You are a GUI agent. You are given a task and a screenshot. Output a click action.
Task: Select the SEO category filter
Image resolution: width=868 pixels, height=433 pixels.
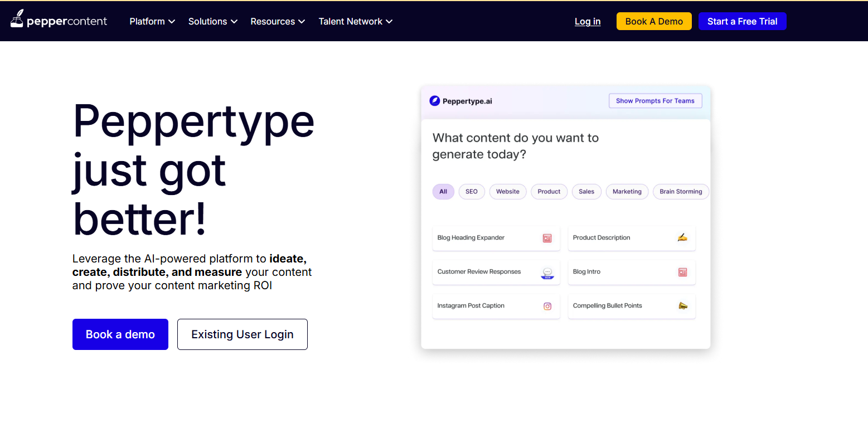(472, 192)
